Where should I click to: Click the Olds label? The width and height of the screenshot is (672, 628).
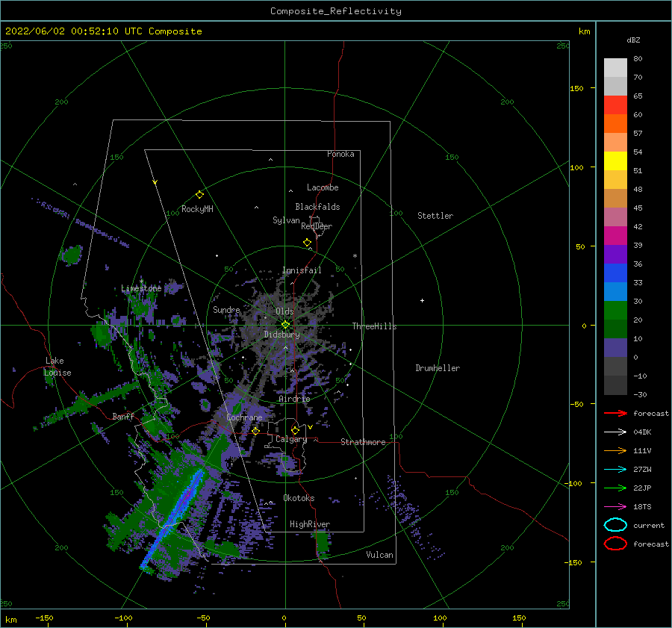(x=284, y=311)
